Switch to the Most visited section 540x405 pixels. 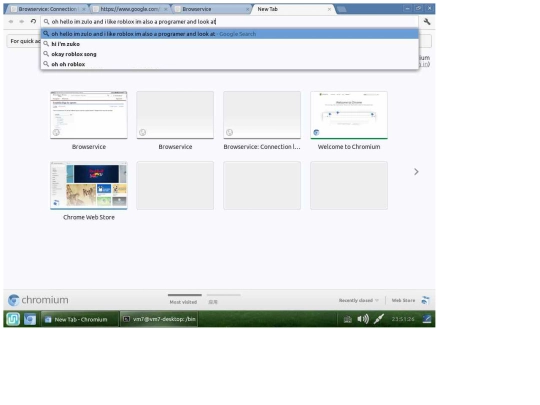184,299
